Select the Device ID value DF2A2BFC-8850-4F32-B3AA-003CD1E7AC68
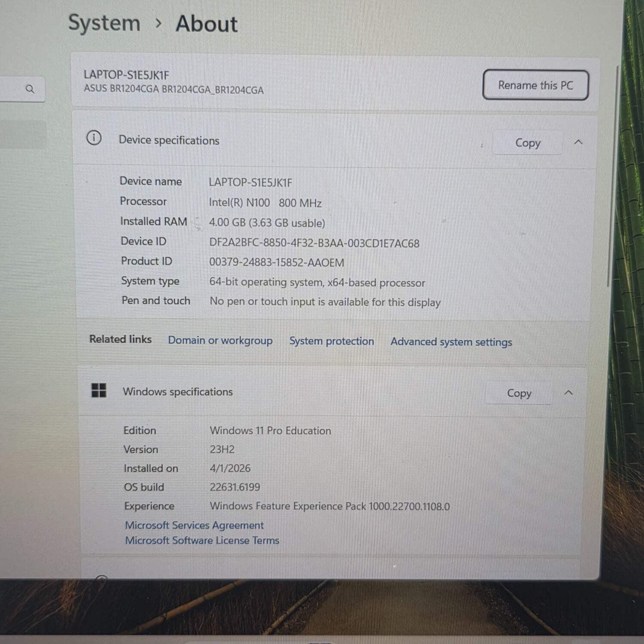This screenshot has width=644, height=644. pos(314,243)
